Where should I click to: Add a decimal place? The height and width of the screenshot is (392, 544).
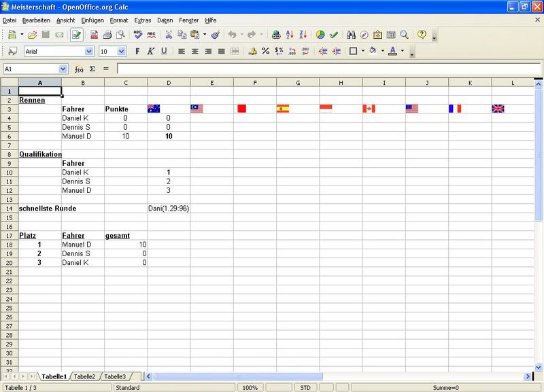(292, 52)
